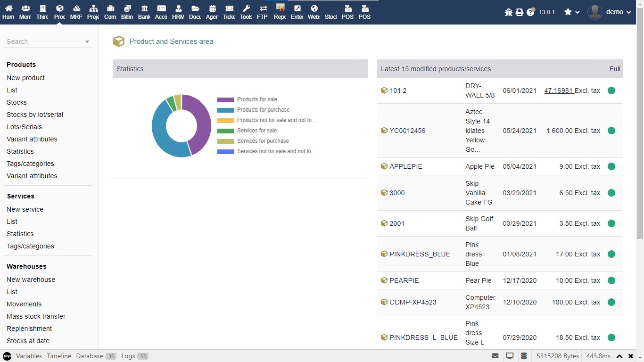The image size is (644, 362).
Task: Expand the bookmarks star dropdown
Action: click(572, 12)
